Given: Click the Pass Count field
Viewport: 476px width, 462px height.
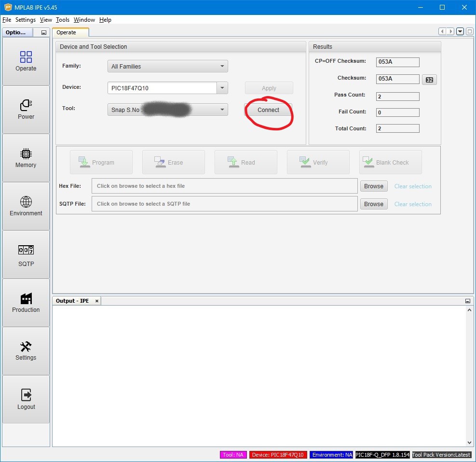Looking at the screenshot, I should tap(398, 97).
